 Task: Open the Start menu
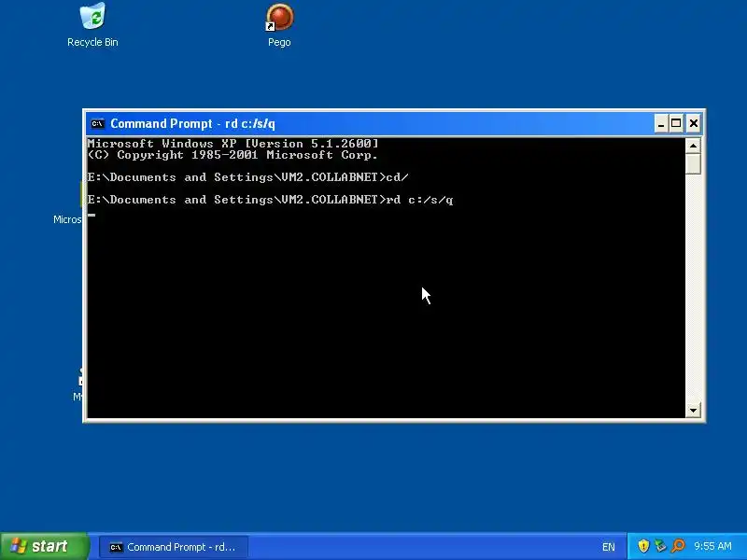44,546
